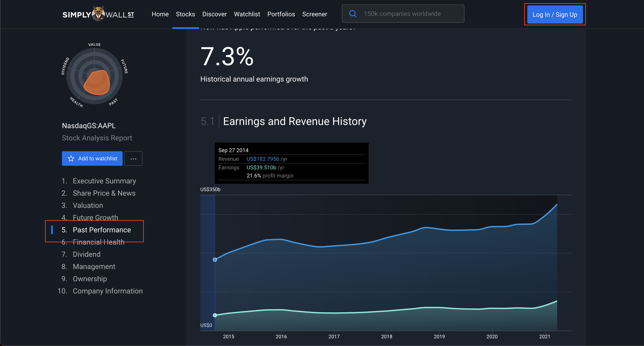
Task: Click Log In / Sign Up button
Action: [x=554, y=14]
